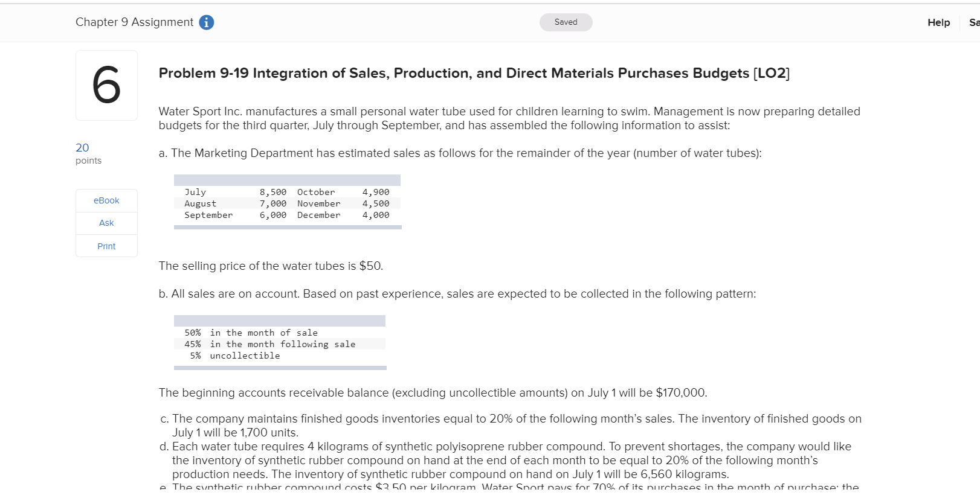Open the eBook resource link
980x495 pixels.
point(106,200)
